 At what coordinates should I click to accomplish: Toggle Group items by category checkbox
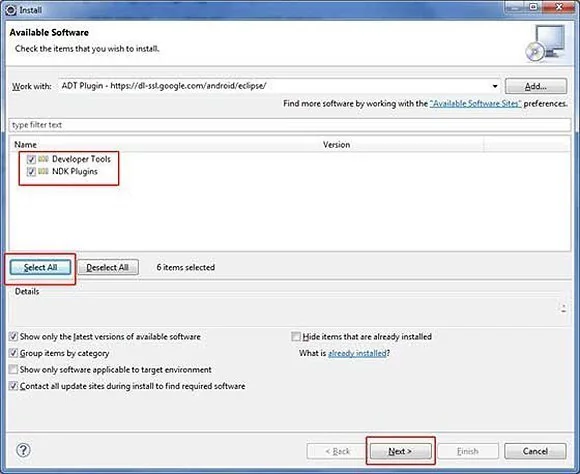13,353
